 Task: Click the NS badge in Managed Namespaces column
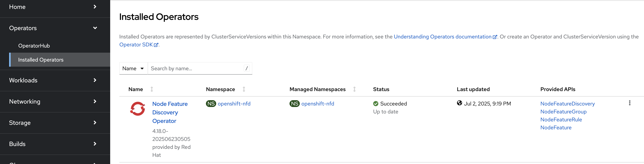pos(294,104)
